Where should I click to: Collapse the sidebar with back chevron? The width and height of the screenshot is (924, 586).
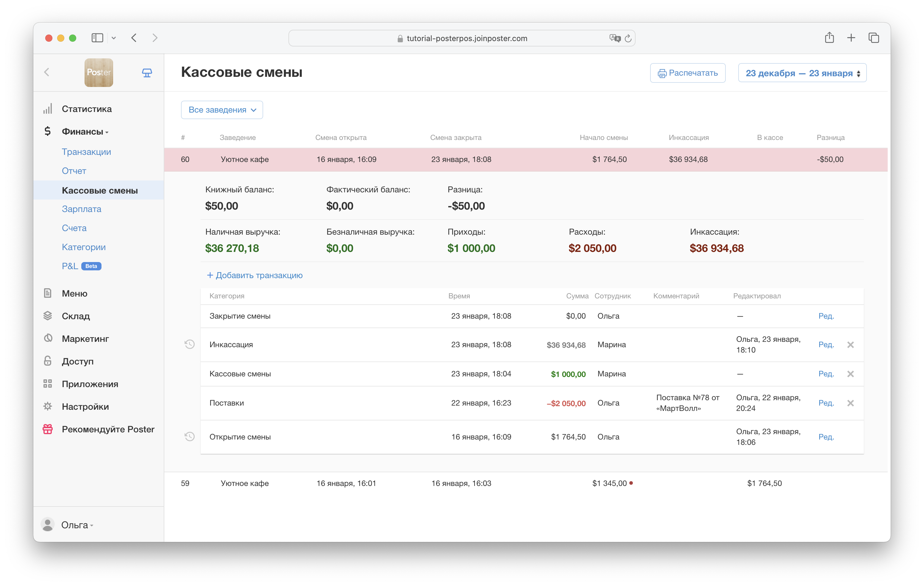tap(47, 72)
